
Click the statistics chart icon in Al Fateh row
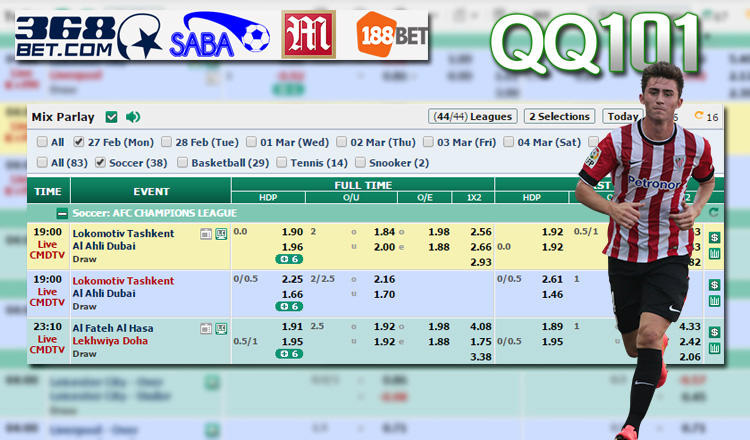(714, 348)
